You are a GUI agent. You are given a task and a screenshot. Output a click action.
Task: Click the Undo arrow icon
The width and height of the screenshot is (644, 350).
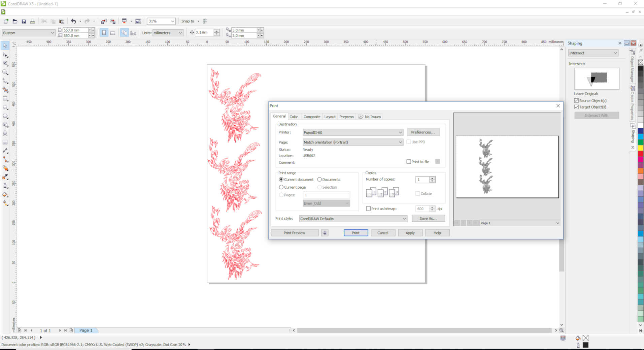click(73, 21)
